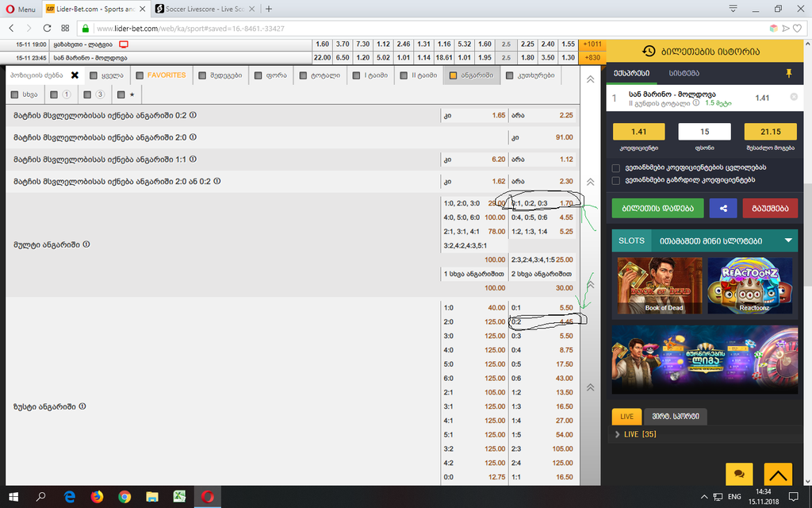Open new tab with plus button
This screenshot has width=812, height=508.
click(x=268, y=9)
